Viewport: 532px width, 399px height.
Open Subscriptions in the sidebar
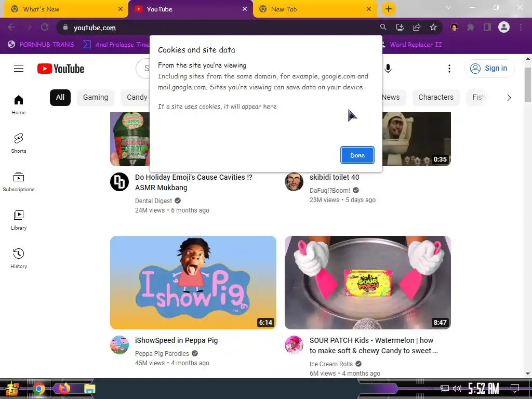point(19,181)
